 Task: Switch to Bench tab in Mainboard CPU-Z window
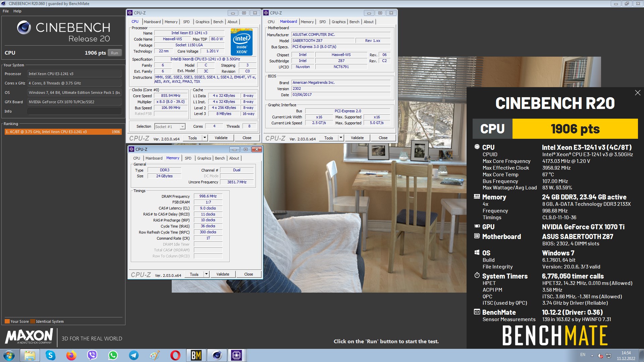(355, 22)
